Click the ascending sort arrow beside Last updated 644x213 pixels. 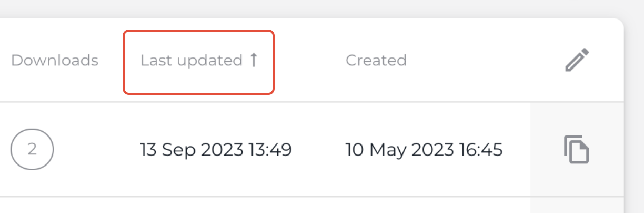pos(254,60)
